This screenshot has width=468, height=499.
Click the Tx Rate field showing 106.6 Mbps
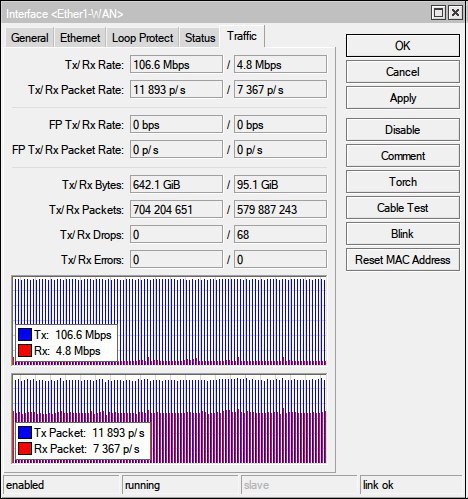click(176, 64)
